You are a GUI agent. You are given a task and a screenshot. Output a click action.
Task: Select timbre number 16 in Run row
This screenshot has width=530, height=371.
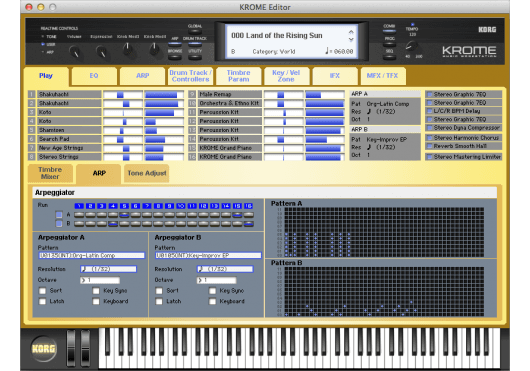(248, 206)
